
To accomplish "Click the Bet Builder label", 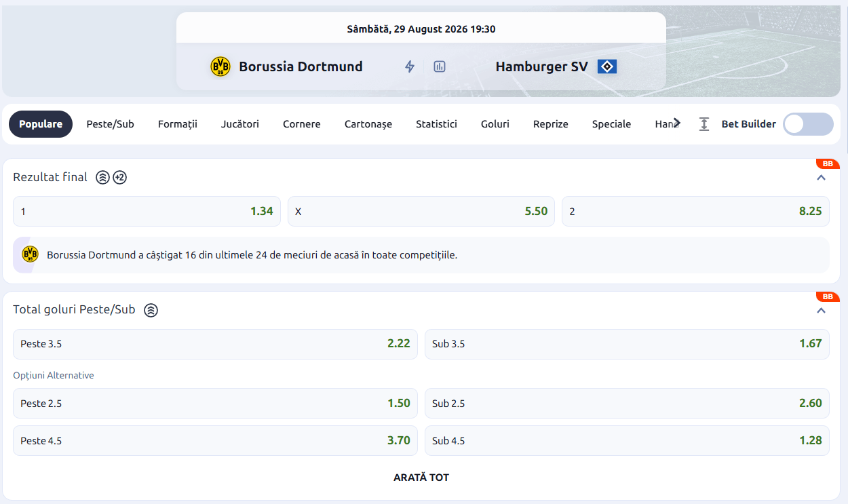I will coord(749,124).
